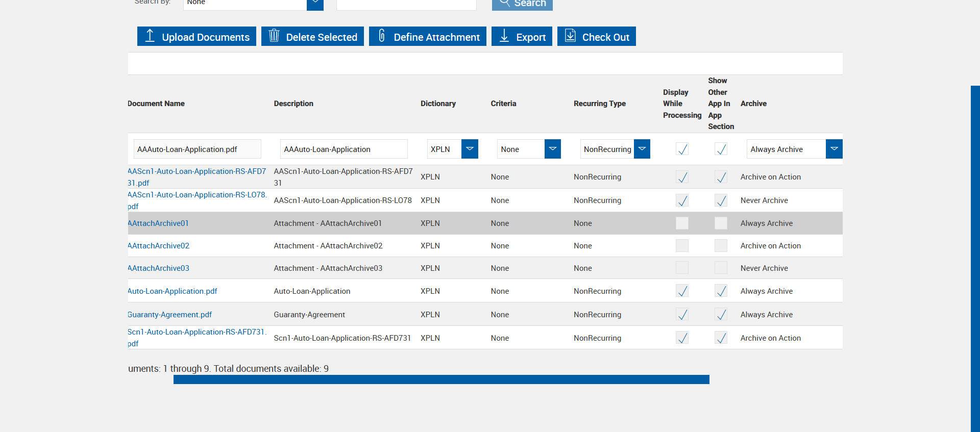Viewport: 980px width, 432px height.
Task: Uncheck Display While Processing for Guaranty-Agreement.pdf
Action: tap(682, 314)
